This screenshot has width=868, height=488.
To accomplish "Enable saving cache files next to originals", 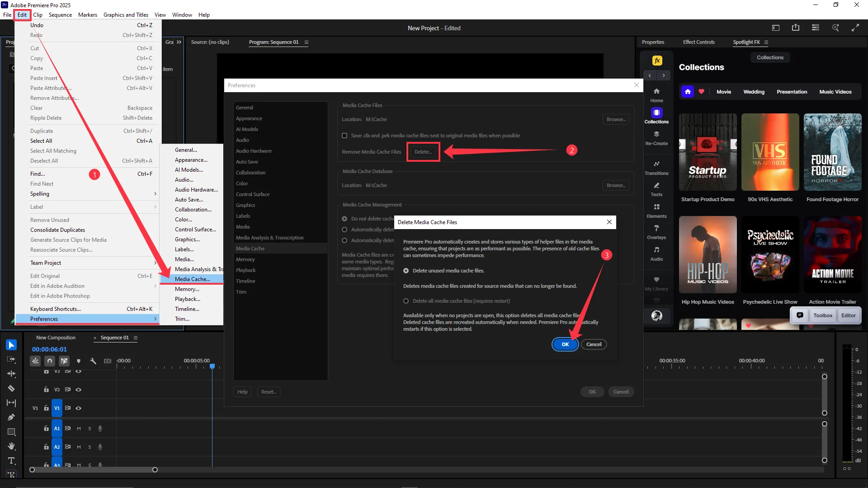I will (344, 136).
